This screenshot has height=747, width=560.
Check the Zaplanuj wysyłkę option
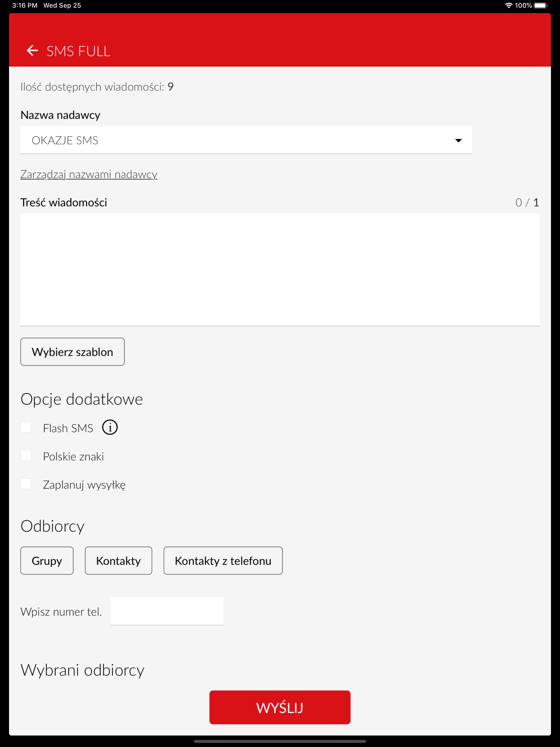click(x=26, y=484)
